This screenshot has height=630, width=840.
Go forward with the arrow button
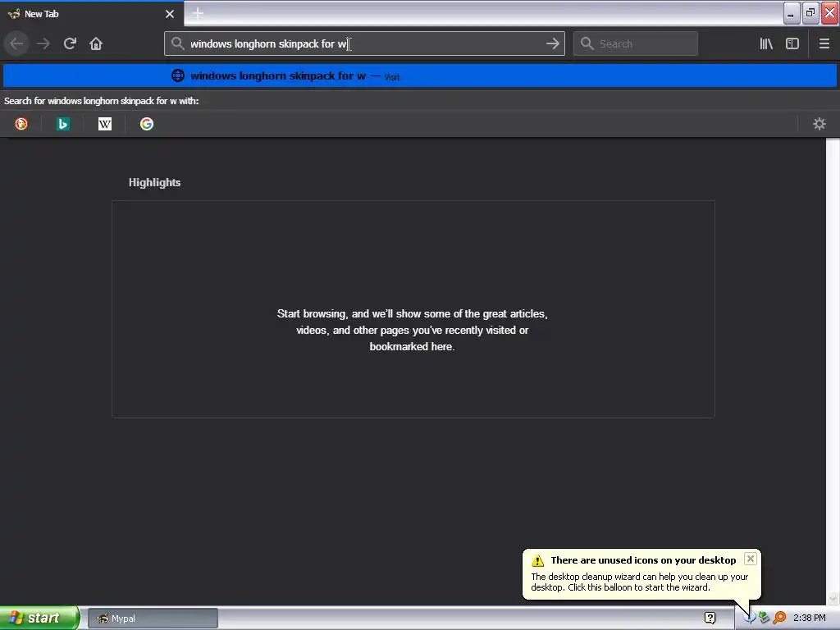(x=43, y=43)
